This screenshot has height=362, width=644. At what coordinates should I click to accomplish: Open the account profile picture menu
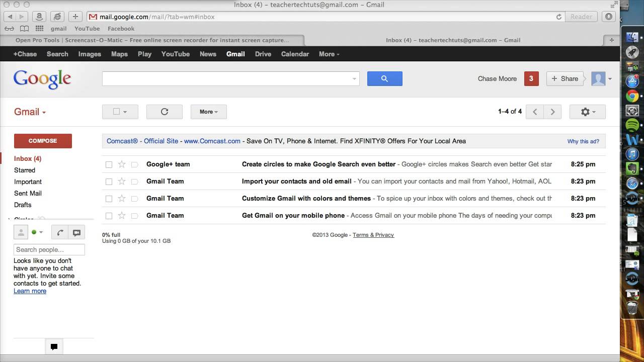coord(601,78)
